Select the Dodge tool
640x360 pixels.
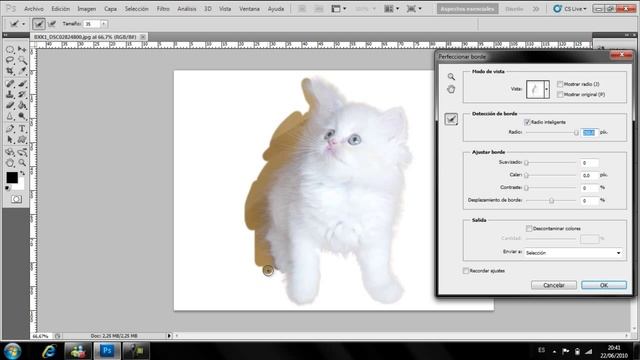point(22,117)
